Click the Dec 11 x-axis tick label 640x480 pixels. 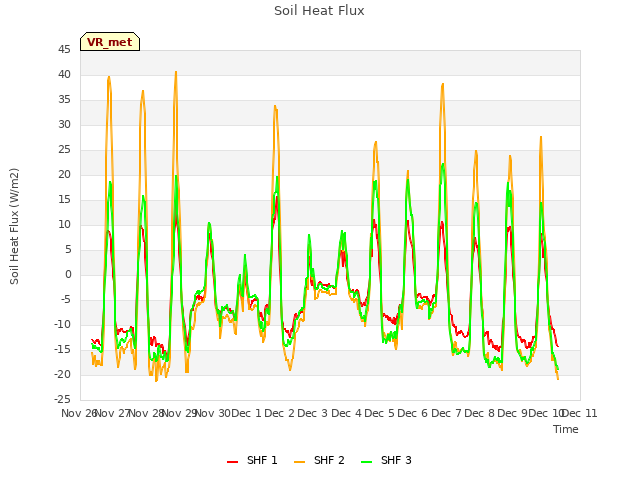tap(580, 413)
